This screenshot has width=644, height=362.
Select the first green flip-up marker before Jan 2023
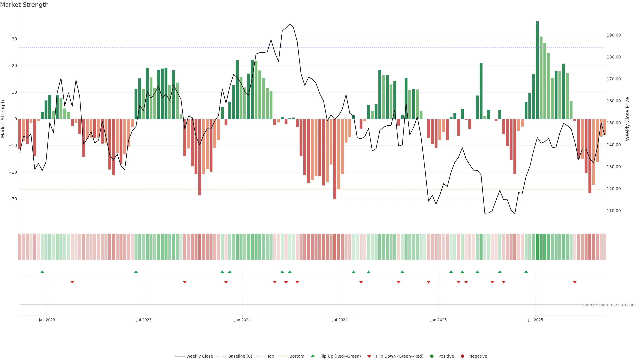pyautogui.click(x=42, y=272)
